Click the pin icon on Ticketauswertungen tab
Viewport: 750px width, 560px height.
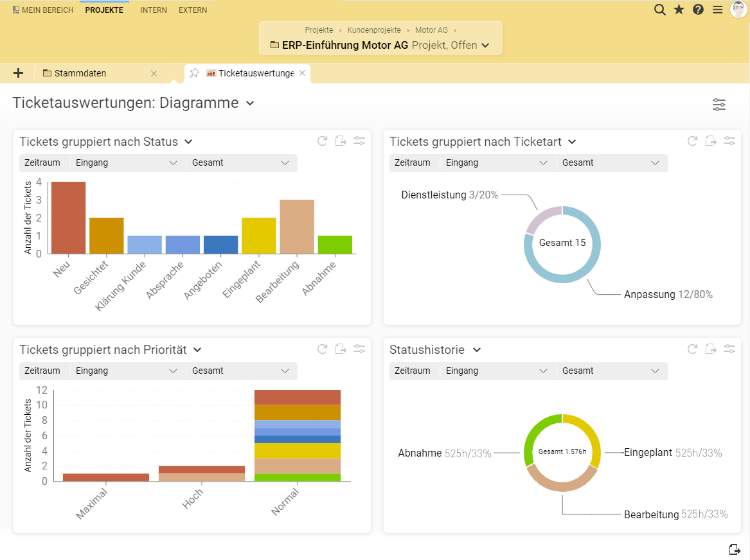coord(195,73)
